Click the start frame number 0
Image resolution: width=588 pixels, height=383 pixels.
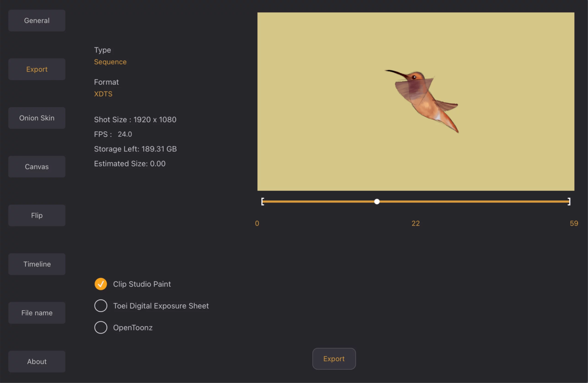(x=257, y=223)
